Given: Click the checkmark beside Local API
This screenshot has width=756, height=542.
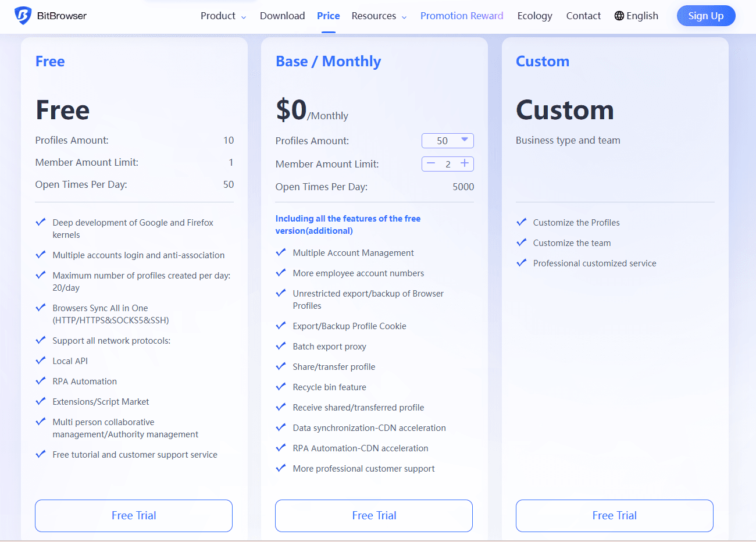Looking at the screenshot, I should (x=41, y=361).
